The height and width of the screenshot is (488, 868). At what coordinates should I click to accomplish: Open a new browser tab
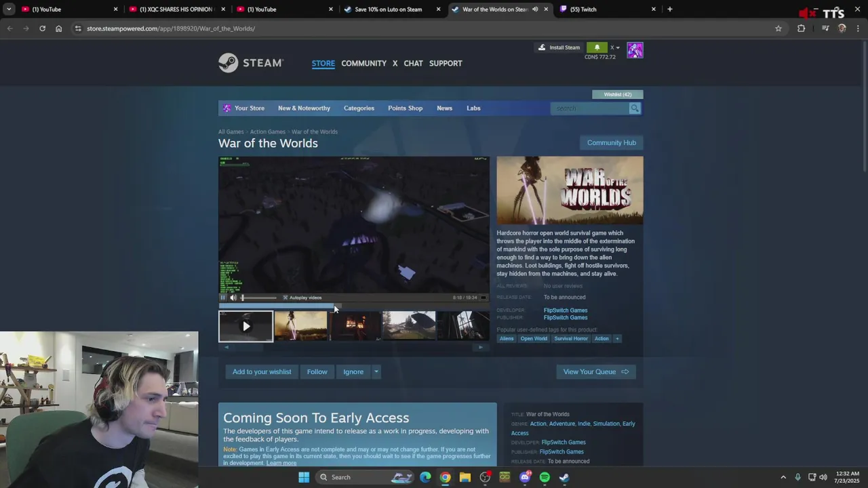(670, 9)
